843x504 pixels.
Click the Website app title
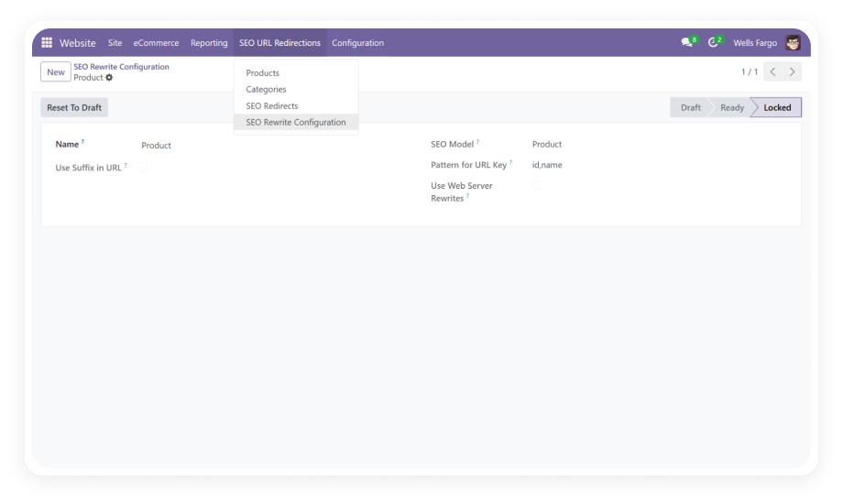coord(77,42)
